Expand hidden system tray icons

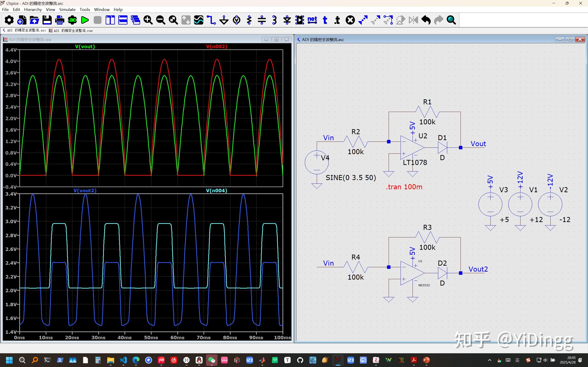click(490, 360)
